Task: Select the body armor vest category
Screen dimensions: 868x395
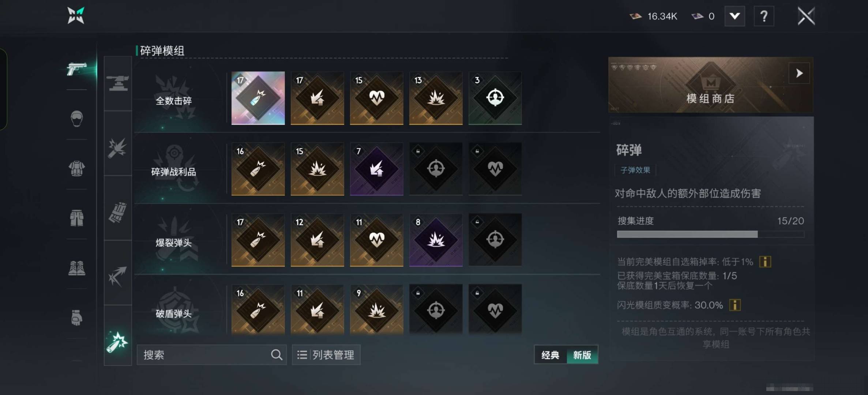Action: 76,168
